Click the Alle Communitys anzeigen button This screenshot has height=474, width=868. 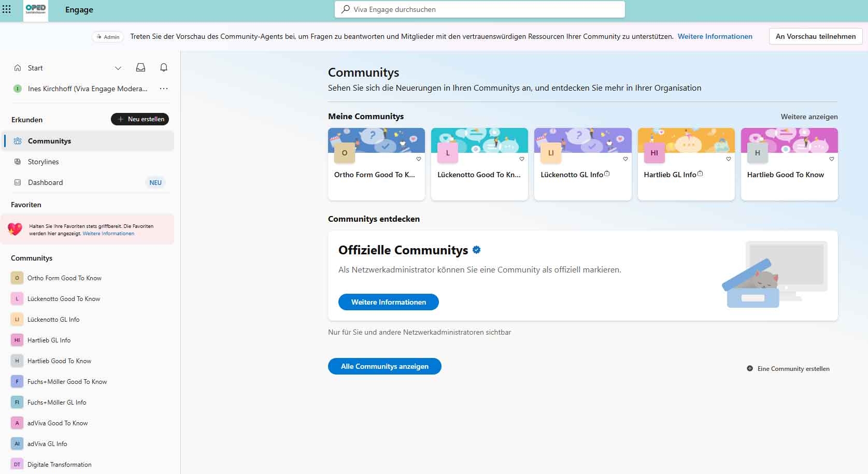pos(385,366)
